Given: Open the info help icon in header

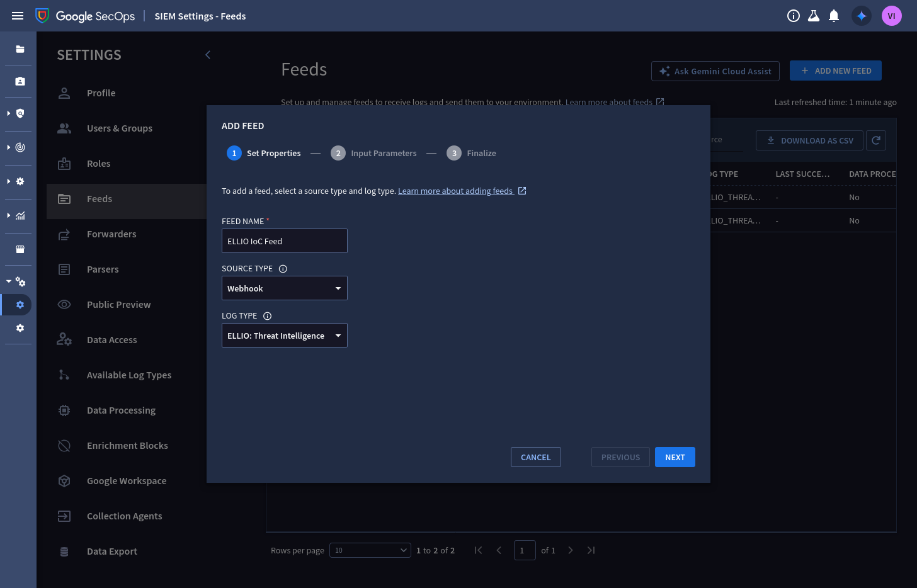Looking at the screenshot, I should [x=794, y=16].
